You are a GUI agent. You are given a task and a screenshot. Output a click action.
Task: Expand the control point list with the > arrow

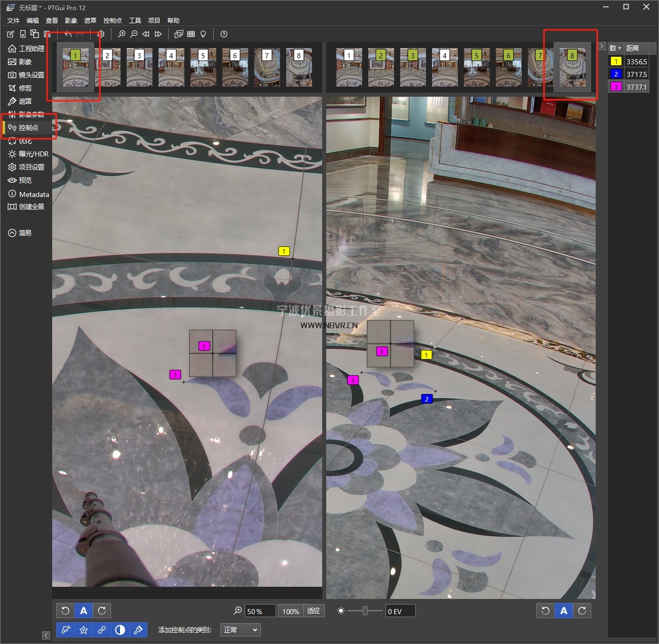601,46
